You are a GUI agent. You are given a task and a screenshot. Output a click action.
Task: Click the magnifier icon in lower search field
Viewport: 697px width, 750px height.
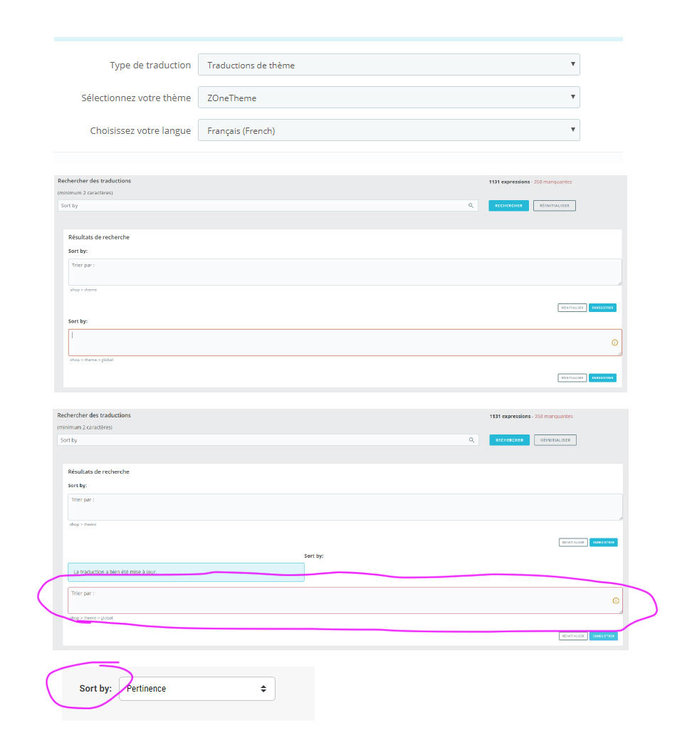coord(471,440)
